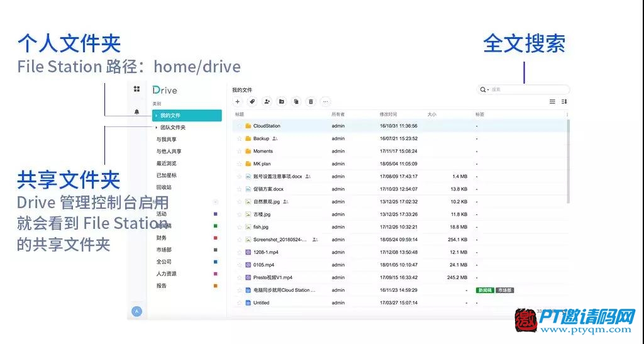Select the 市场部 label in sidebar

[x=164, y=250]
